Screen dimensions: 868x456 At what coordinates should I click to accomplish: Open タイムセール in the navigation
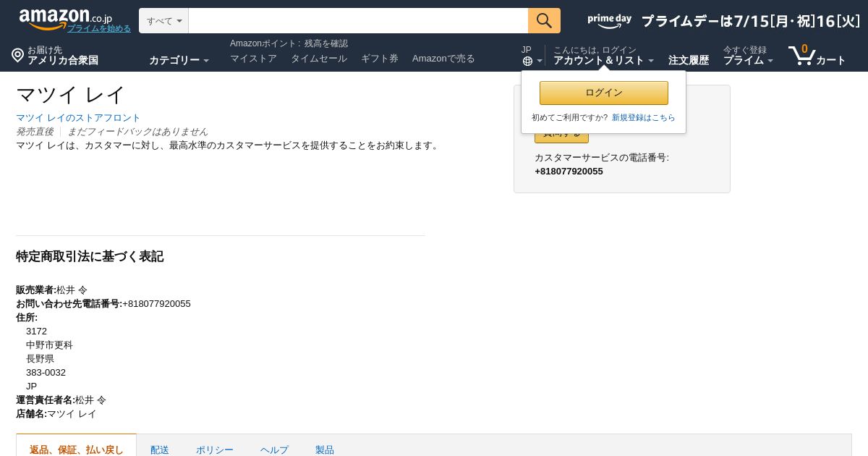[319, 59]
